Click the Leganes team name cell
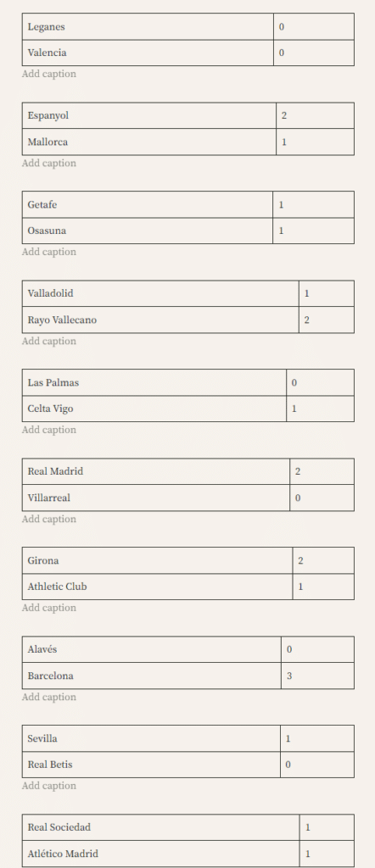The image size is (375, 868). (x=148, y=26)
